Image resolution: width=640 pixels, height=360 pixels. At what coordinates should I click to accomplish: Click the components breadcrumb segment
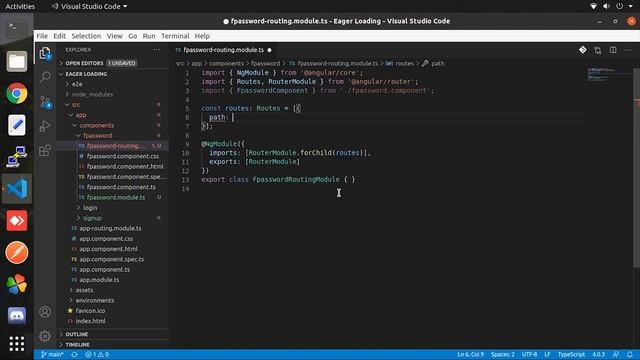point(227,64)
